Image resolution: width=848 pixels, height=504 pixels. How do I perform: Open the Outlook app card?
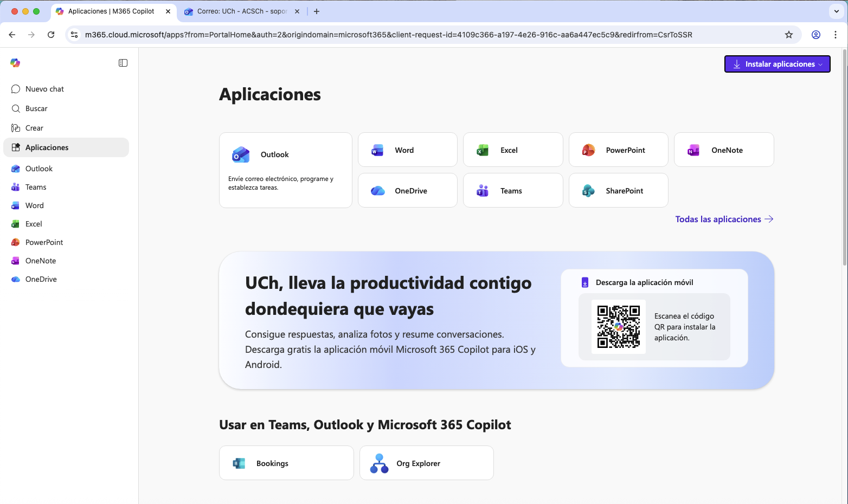click(x=286, y=170)
